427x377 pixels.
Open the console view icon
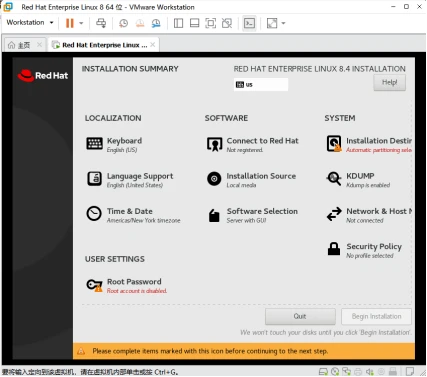249,23
